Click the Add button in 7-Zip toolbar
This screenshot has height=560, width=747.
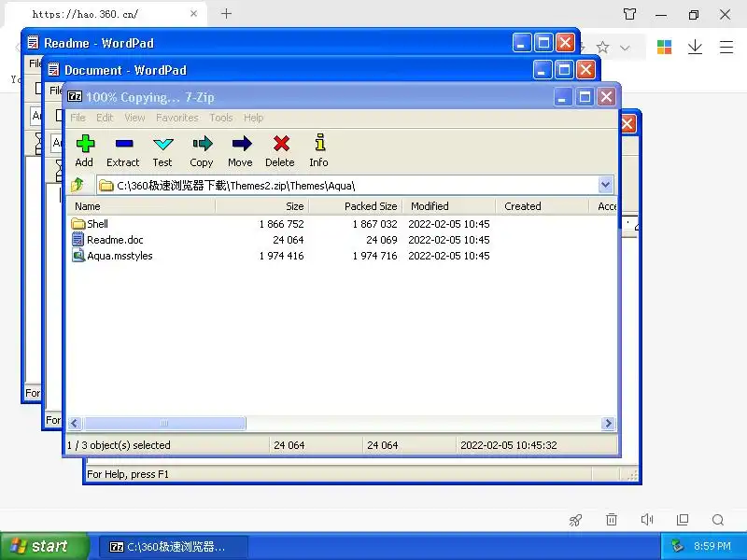[85, 151]
